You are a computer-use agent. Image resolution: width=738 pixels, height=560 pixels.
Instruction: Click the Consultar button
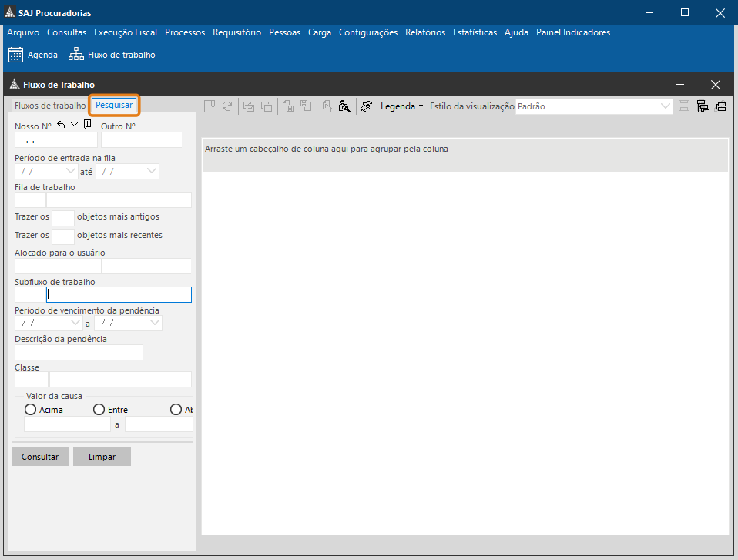41,457
